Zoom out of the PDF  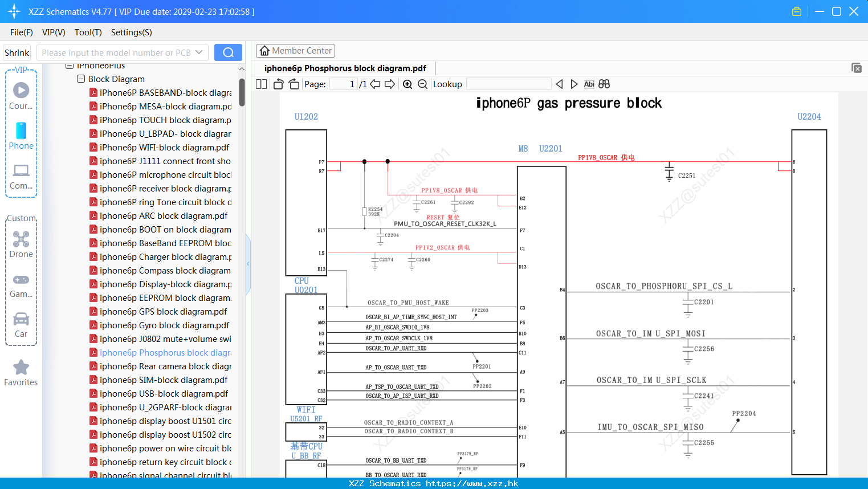click(422, 84)
